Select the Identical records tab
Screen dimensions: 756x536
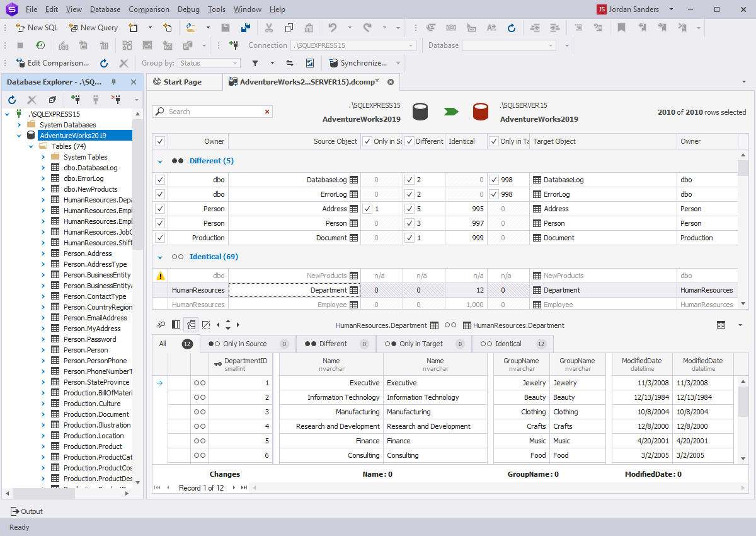click(512, 344)
